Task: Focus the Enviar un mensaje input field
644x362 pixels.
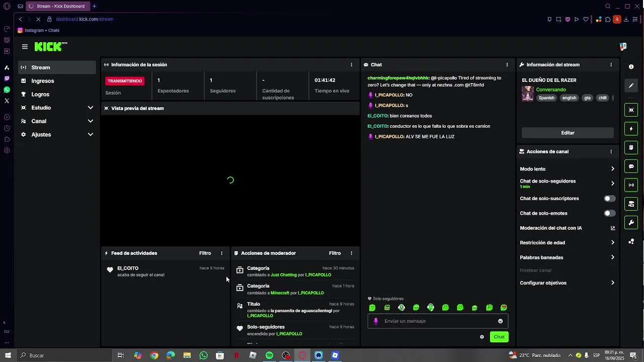Action: [438, 321]
